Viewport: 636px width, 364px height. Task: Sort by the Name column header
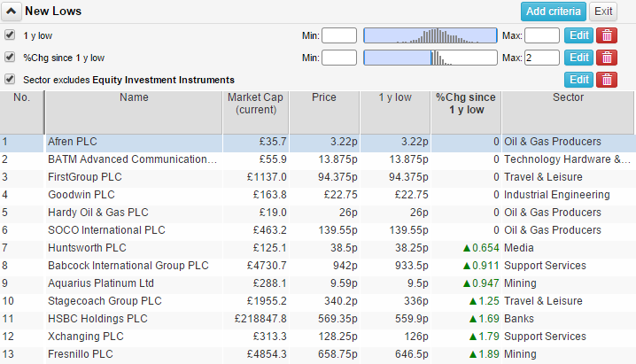[x=134, y=112]
